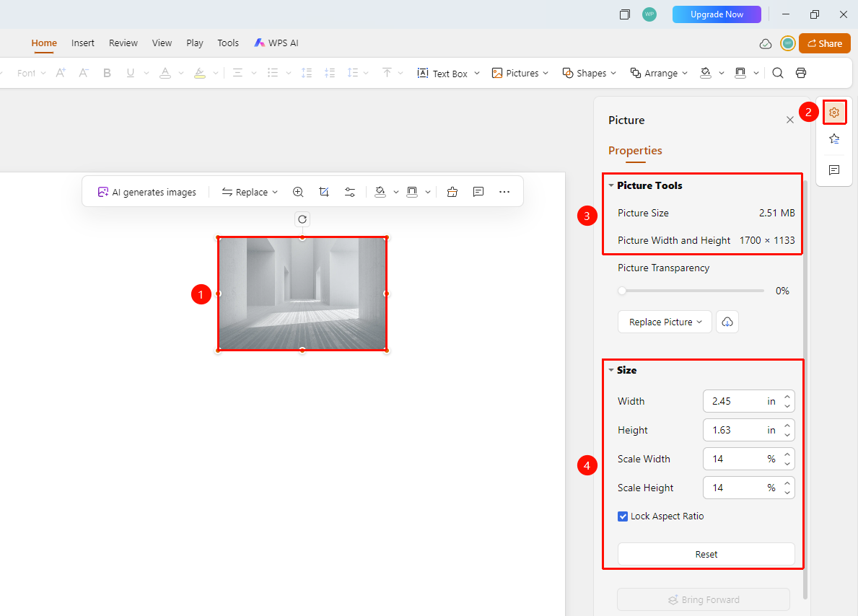Click the Scale Height input field

(x=748, y=488)
